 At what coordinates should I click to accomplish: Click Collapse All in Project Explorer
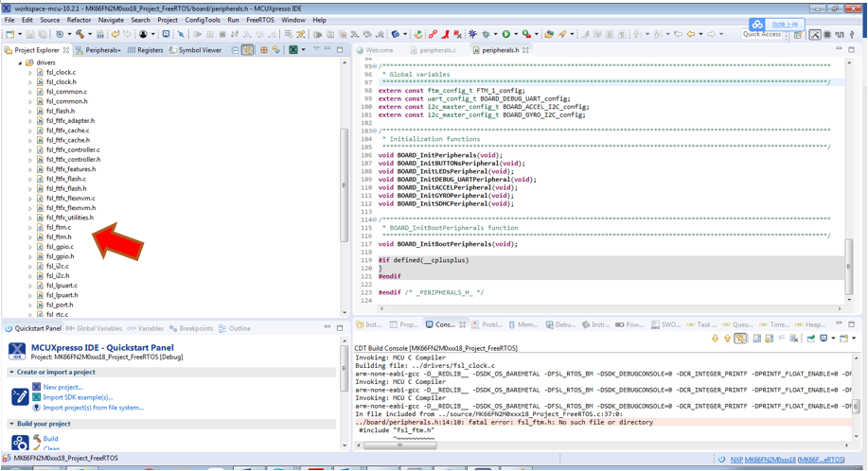click(x=236, y=50)
